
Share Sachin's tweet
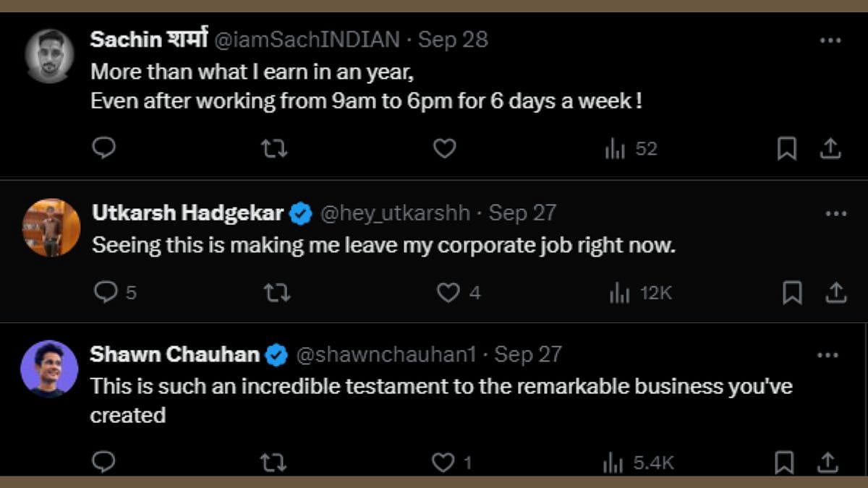pyautogui.click(x=831, y=149)
